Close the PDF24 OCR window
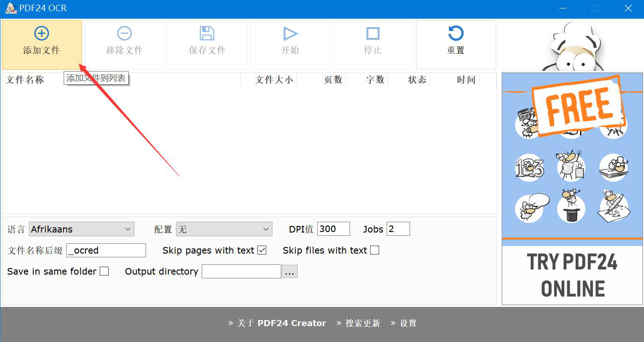Screen dimensions: 644x342 point(629,8)
